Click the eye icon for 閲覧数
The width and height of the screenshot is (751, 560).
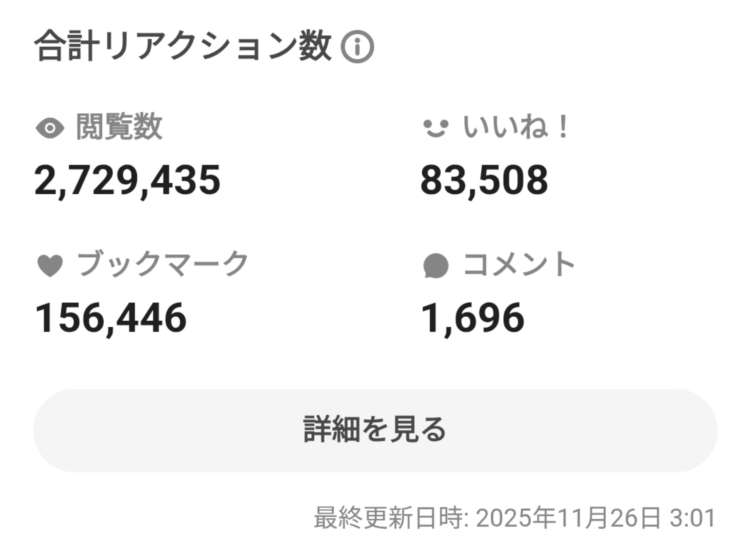pyautogui.click(x=50, y=128)
